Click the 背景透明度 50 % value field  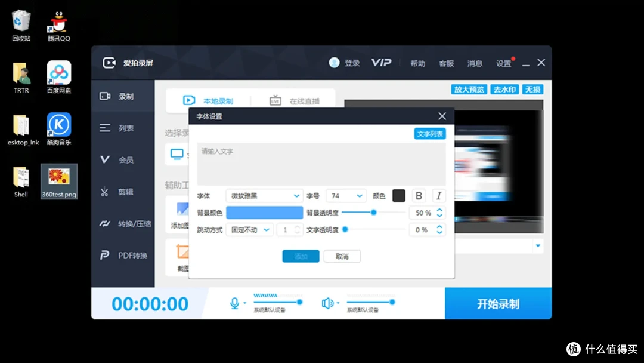[x=423, y=213]
